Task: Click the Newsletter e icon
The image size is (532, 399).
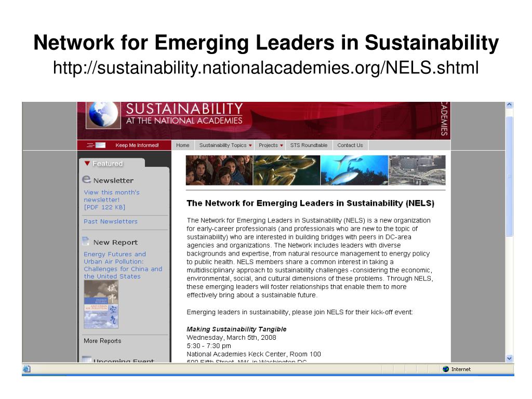Action: point(87,179)
